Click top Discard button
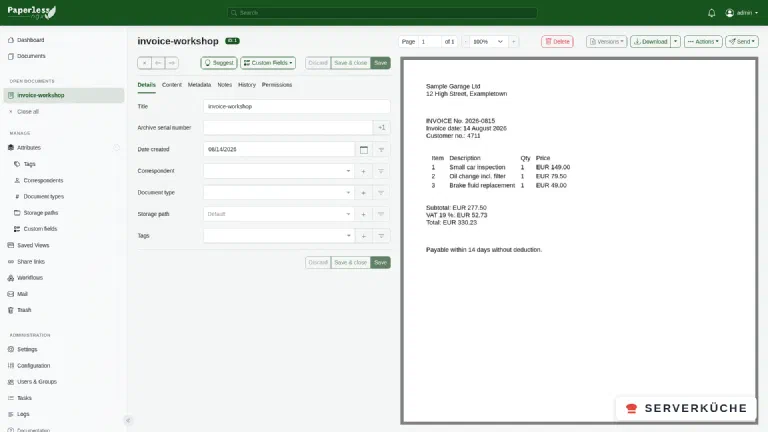768x432 pixels. pyautogui.click(x=318, y=63)
